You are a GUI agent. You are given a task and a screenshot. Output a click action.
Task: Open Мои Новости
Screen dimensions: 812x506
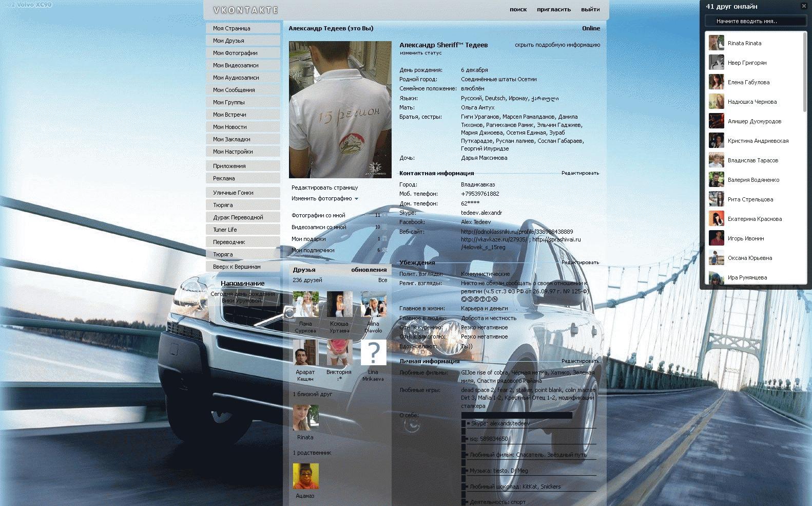click(x=243, y=127)
